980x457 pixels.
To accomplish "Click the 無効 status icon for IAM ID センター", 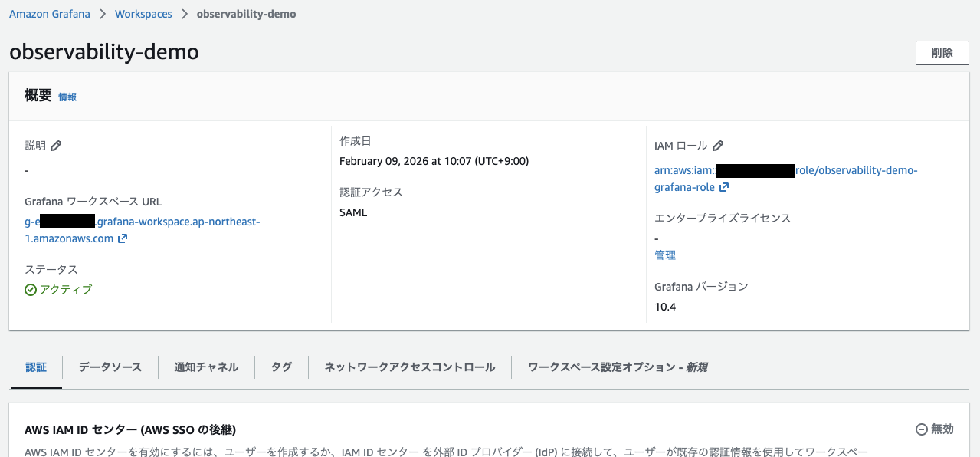I will tap(921, 429).
